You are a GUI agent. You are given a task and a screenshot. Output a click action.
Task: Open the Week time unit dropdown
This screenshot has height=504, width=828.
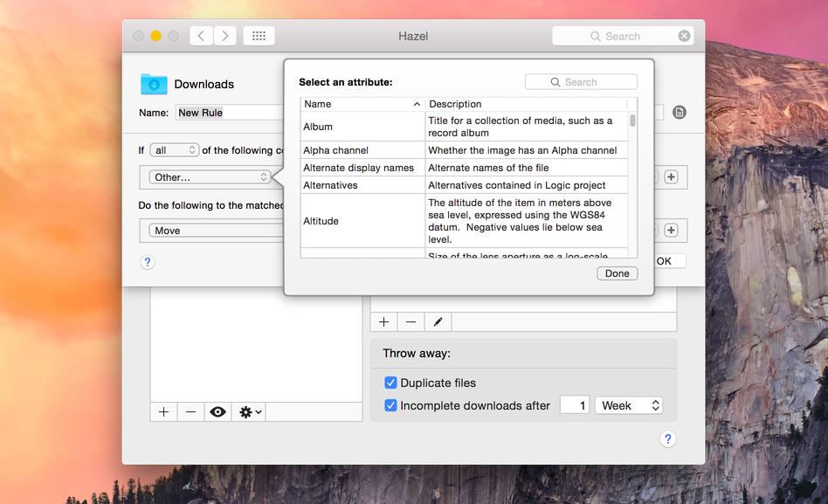pos(628,405)
